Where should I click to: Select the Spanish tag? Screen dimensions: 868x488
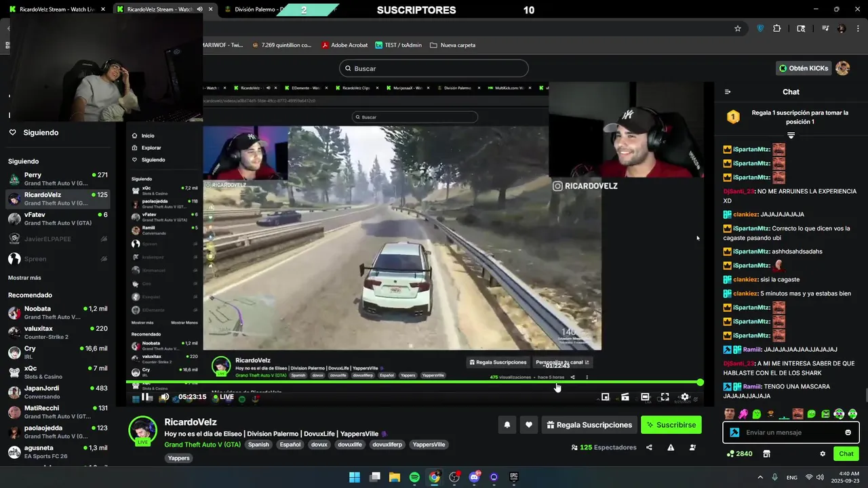(258, 445)
